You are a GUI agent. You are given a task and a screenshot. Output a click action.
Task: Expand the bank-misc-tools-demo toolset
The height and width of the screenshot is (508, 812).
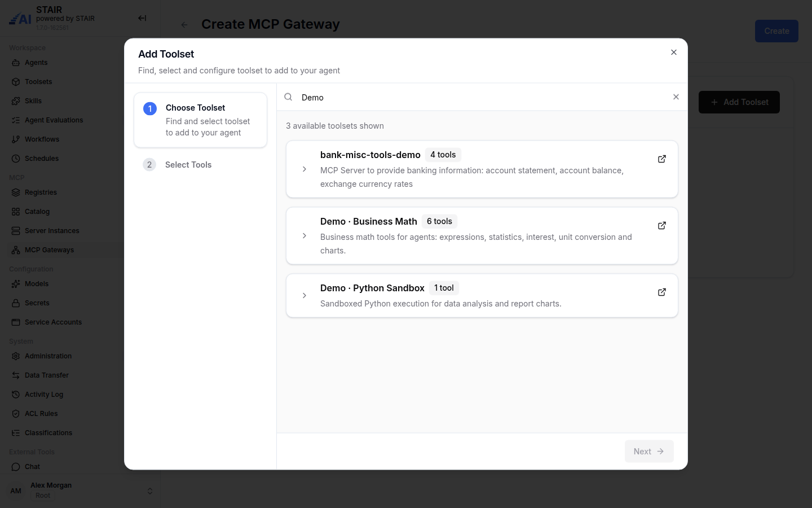pyautogui.click(x=304, y=169)
